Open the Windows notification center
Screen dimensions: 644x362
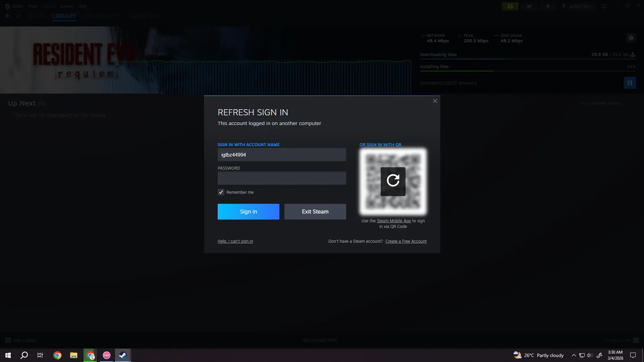[633, 355]
